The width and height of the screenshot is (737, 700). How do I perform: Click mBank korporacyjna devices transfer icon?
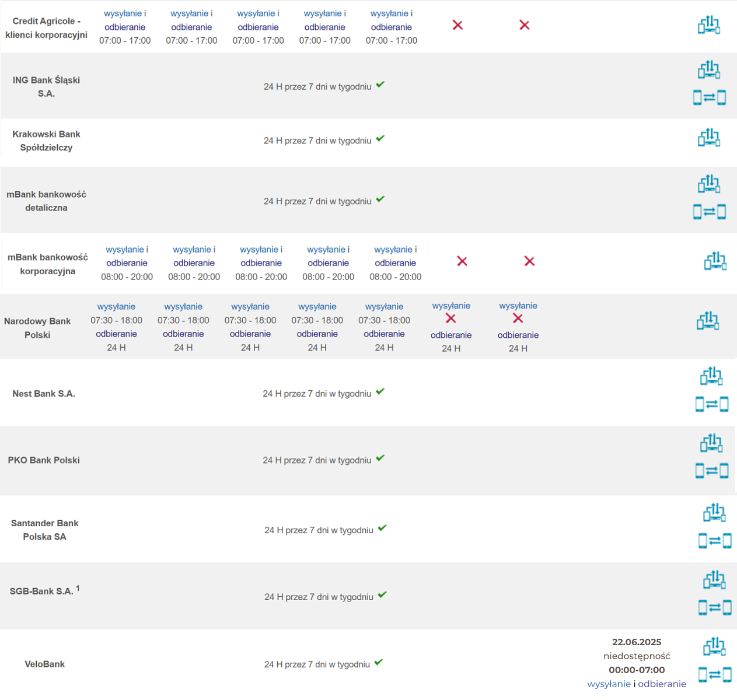(715, 261)
